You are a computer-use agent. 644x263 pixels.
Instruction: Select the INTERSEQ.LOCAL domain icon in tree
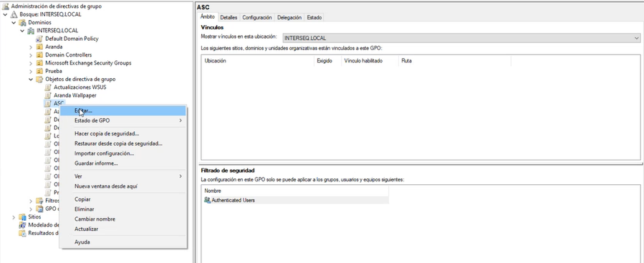(x=31, y=30)
